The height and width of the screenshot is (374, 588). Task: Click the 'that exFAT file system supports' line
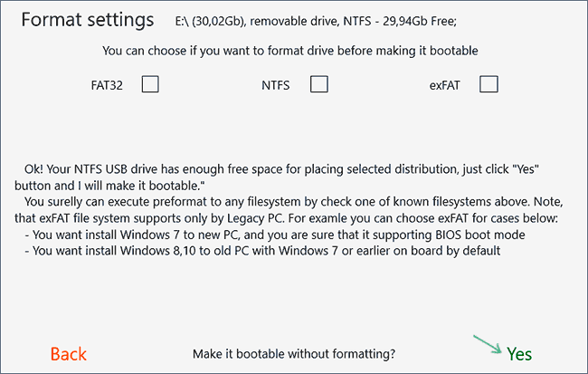286,218
